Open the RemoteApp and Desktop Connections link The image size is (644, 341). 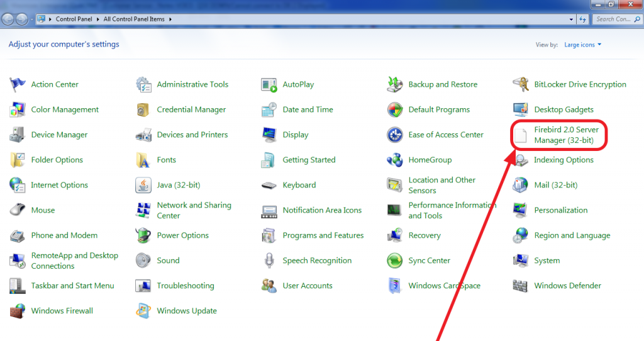point(74,261)
